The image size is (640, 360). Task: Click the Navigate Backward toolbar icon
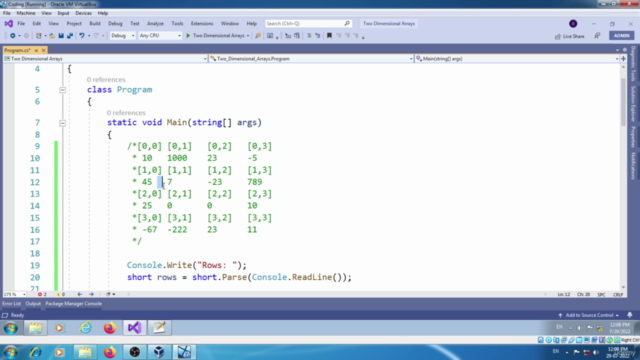click(x=13, y=36)
